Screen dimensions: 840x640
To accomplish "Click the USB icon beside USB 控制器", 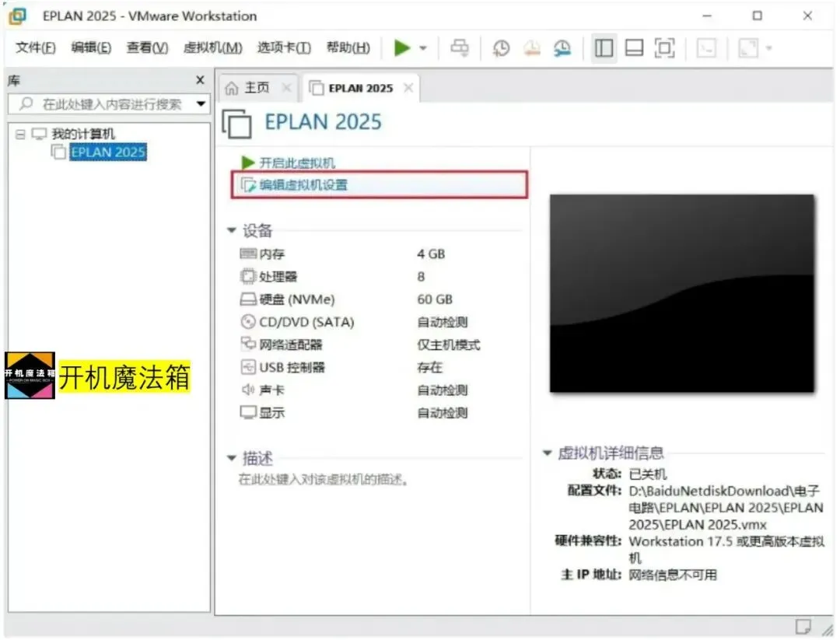I will tap(248, 367).
